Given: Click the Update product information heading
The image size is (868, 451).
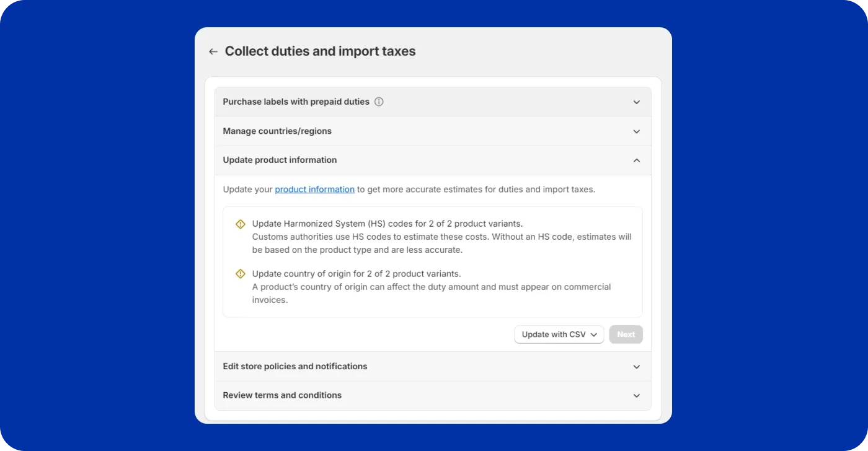Looking at the screenshot, I should (x=280, y=160).
